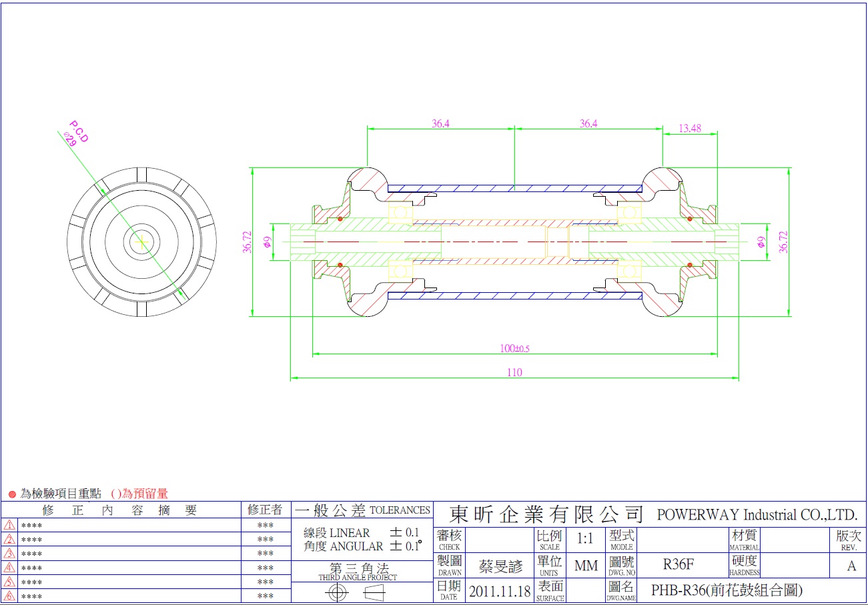
Task: Click the LINEAR ±0.1 tolerance entry
Action: (361, 533)
